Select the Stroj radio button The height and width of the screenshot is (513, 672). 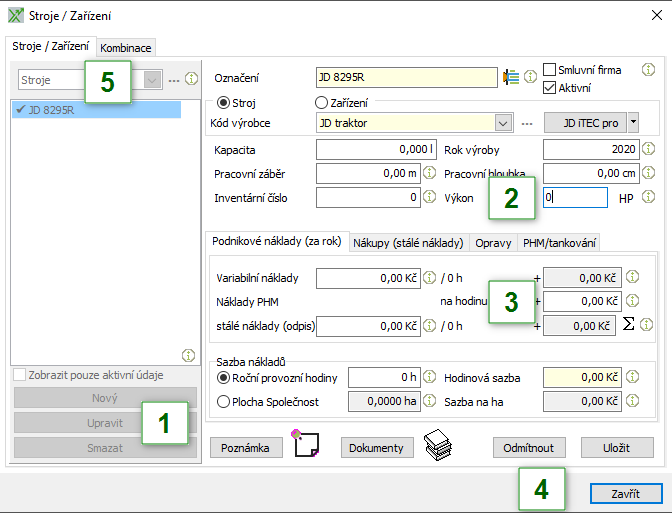coord(223,103)
